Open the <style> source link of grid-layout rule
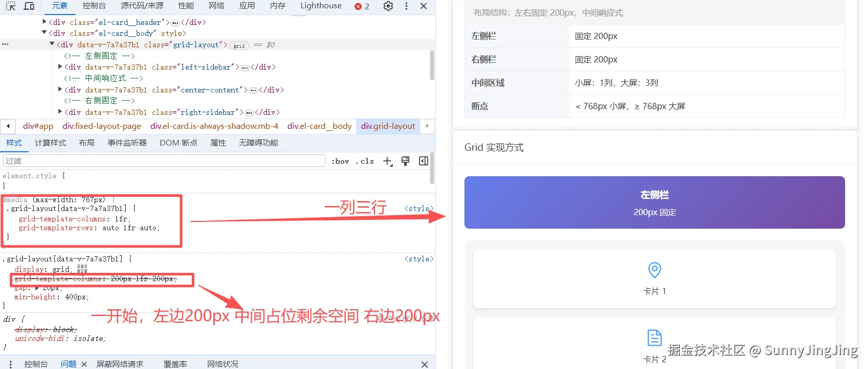The image size is (868, 369). click(x=419, y=259)
